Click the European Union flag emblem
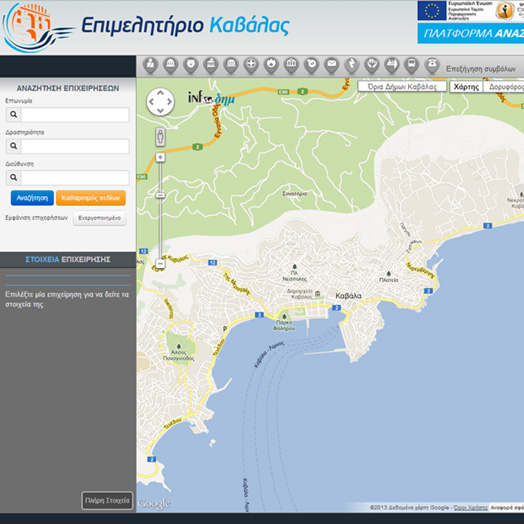The image size is (524, 524). click(432, 11)
